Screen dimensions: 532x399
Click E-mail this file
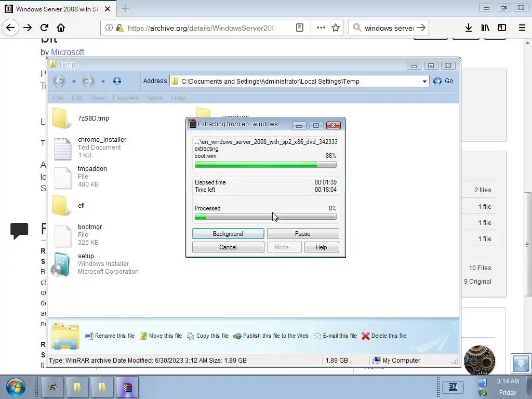(335, 336)
